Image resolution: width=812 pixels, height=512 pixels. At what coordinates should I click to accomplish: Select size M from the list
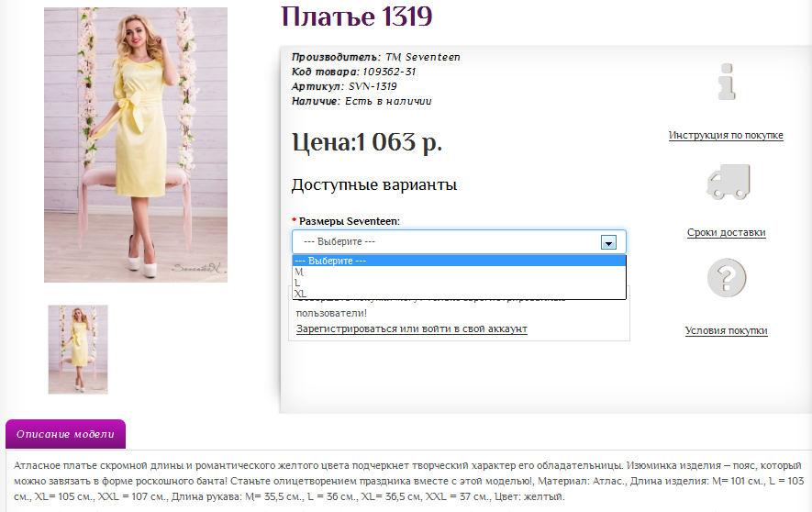pyautogui.click(x=299, y=272)
